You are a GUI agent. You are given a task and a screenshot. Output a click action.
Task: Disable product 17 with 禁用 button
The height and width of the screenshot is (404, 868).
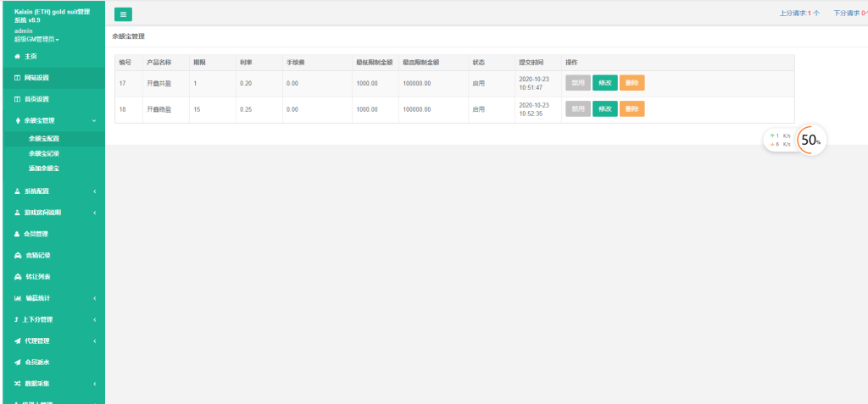(578, 83)
